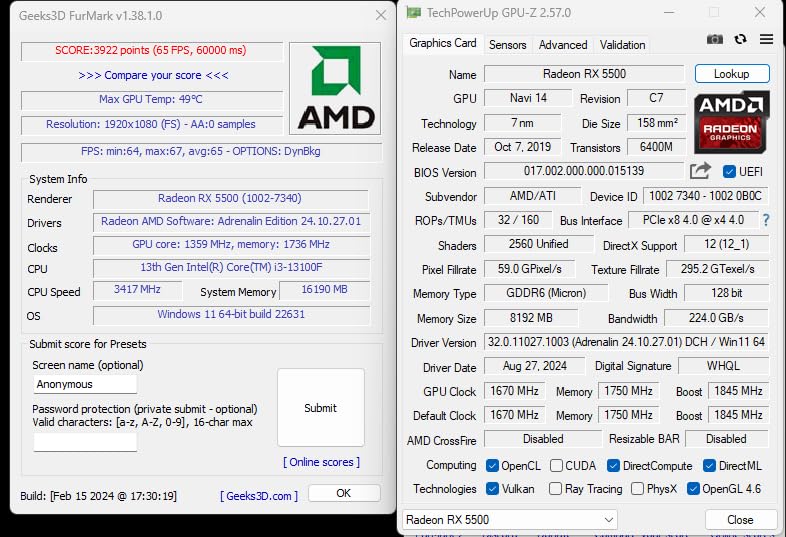Click the Drivers Adrenalin Edition value in FurMark
Image resolution: width=786 pixels, height=537 pixels.
coord(231,221)
